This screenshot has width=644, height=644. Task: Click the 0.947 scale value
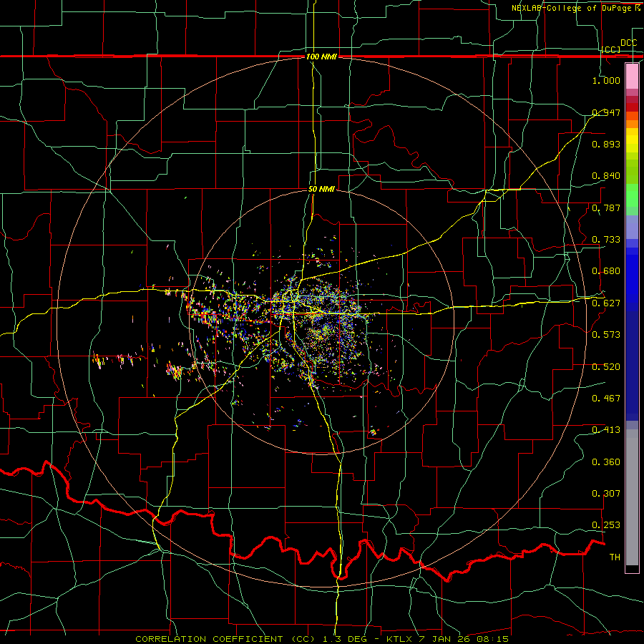(606, 112)
